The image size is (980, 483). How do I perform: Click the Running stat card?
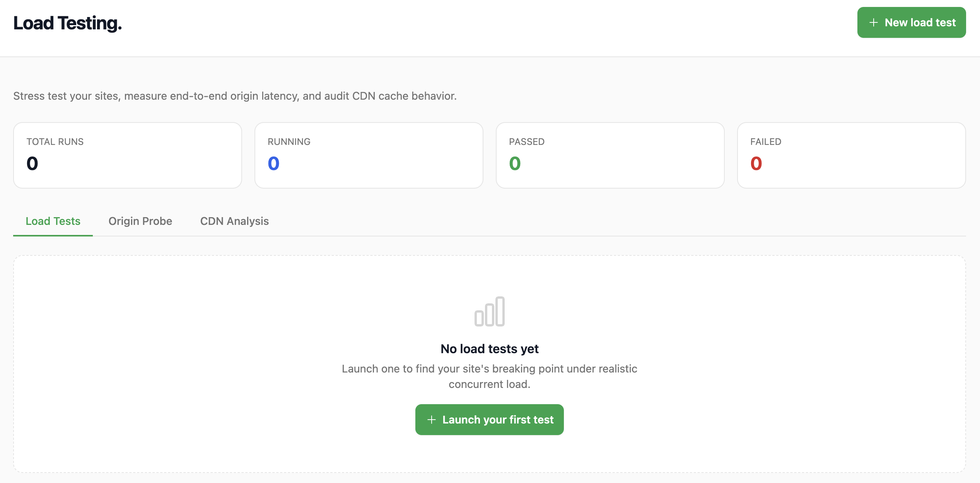[x=369, y=155]
